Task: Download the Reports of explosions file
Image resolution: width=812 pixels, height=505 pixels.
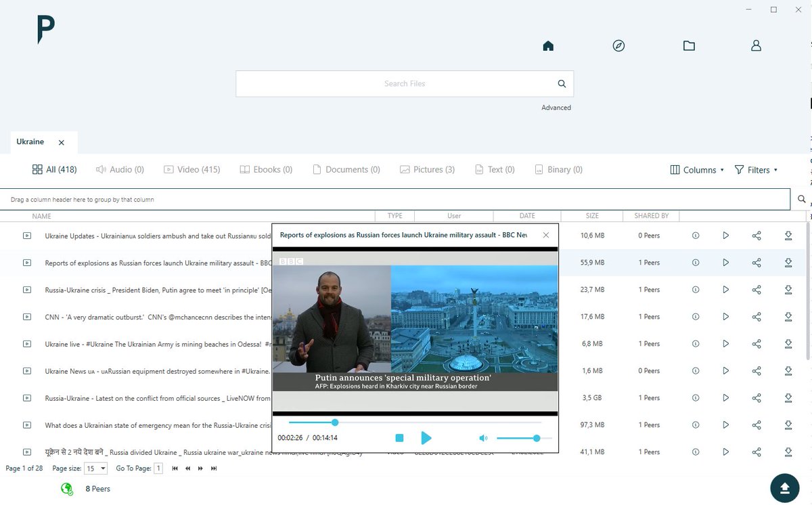Action: tap(788, 263)
